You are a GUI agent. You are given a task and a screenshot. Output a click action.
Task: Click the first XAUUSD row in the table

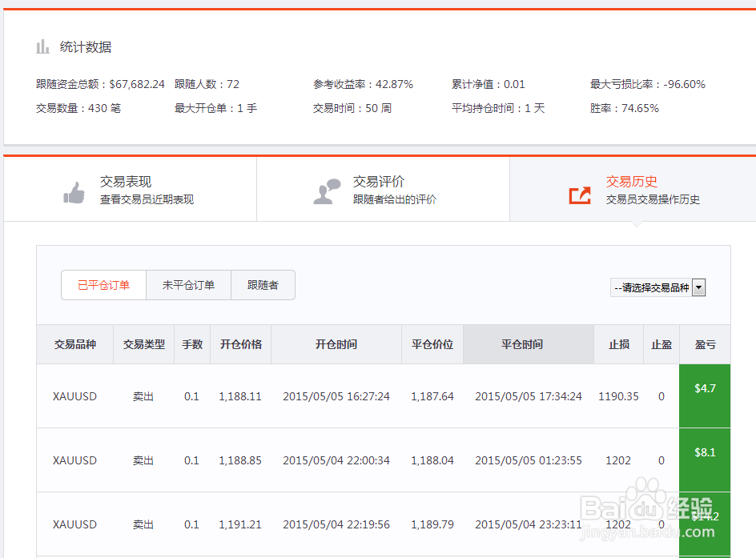(75, 395)
